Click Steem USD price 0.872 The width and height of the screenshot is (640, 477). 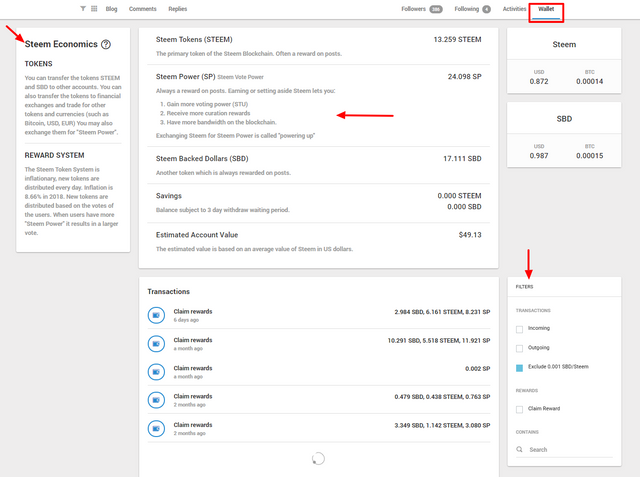pyautogui.click(x=539, y=82)
